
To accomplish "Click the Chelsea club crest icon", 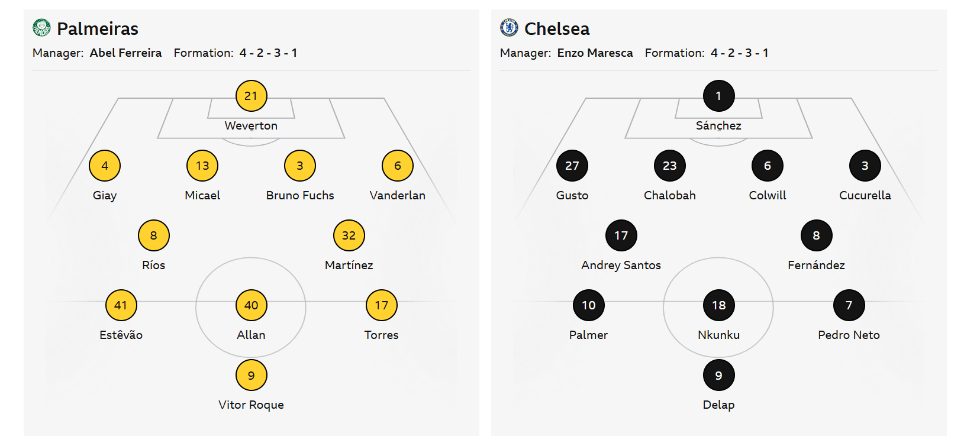I will [509, 28].
